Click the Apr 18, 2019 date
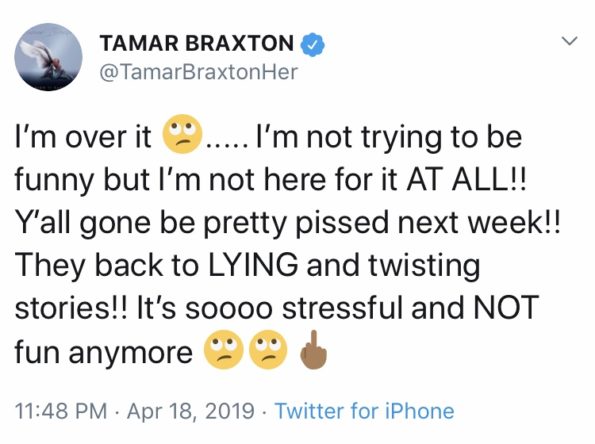 (190, 411)
